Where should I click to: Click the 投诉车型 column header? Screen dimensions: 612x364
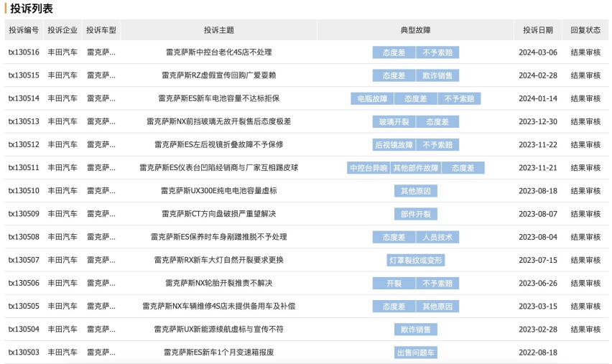[101, 30]
